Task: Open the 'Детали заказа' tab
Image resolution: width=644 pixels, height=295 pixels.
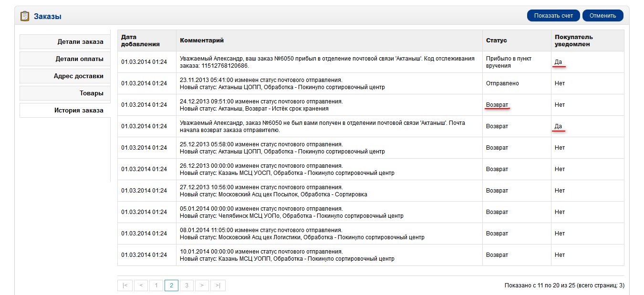Action: coord(65,42)
